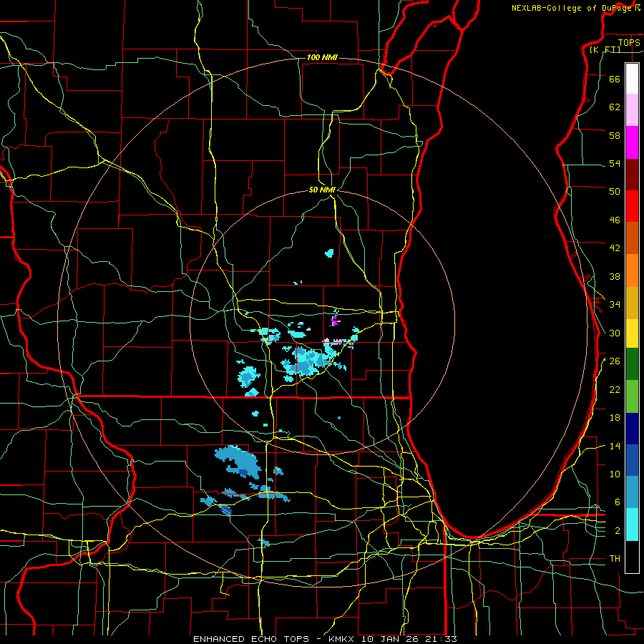Click the 58 legend value
The image size is (644, 644).
[x=615, y=135]
